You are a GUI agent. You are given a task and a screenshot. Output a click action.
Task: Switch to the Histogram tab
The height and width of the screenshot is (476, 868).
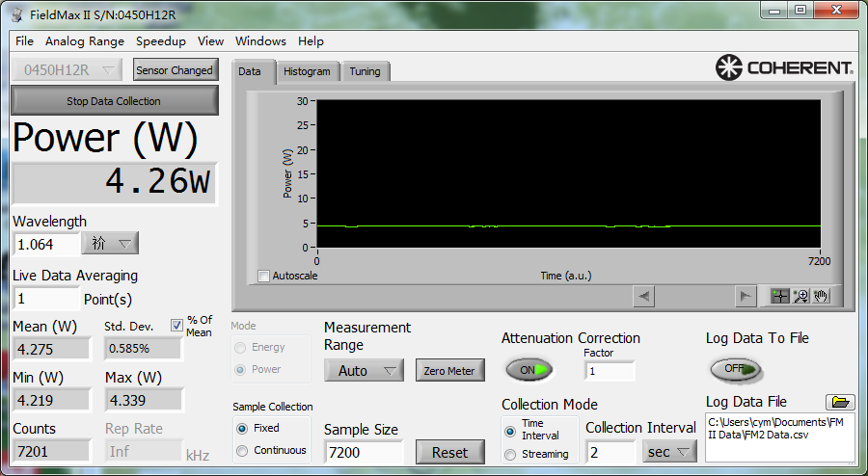(307, 71)
